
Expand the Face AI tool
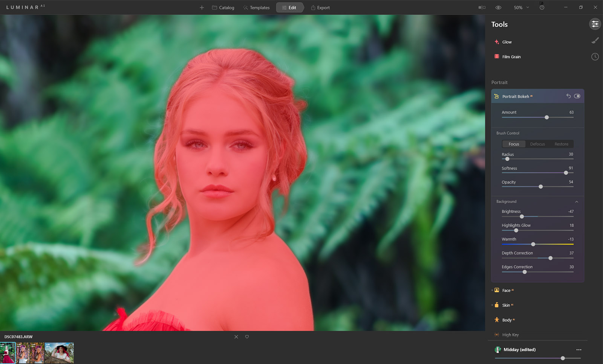pyautogui.click(x=506, y=290)
